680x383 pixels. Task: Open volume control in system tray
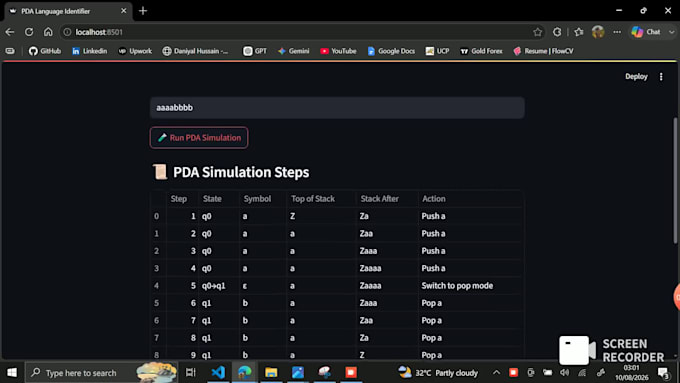coord(564,372)
